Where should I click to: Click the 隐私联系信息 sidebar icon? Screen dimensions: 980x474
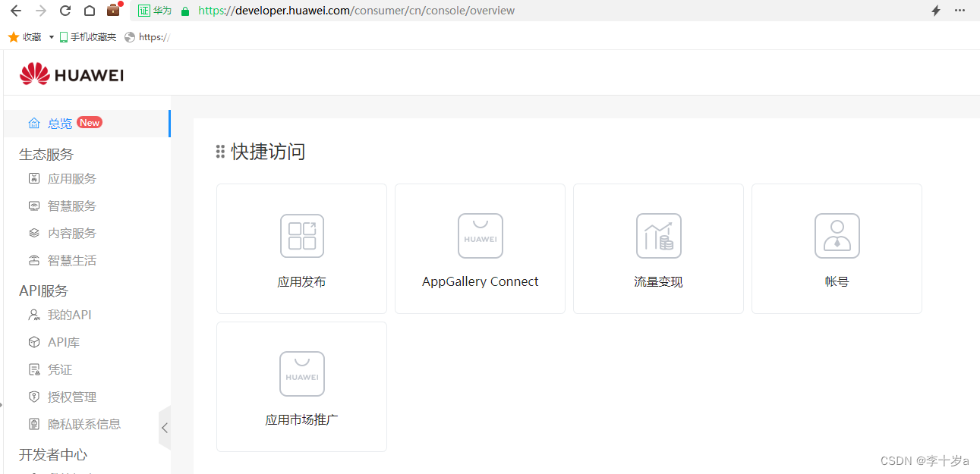33,425
